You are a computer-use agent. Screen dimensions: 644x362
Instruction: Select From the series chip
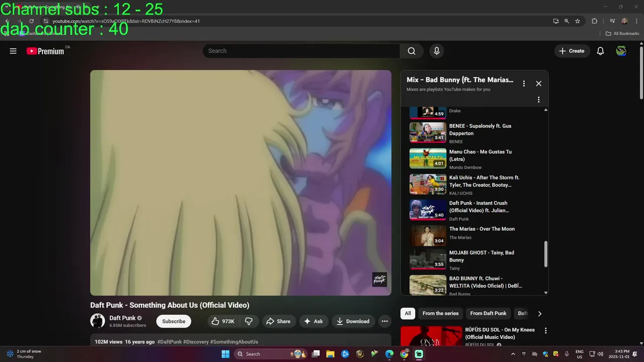pyautogui.click(x=440, y=313)
